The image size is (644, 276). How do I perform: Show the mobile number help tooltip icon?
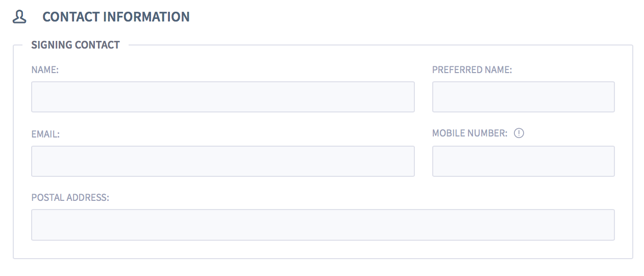[519, 133]
